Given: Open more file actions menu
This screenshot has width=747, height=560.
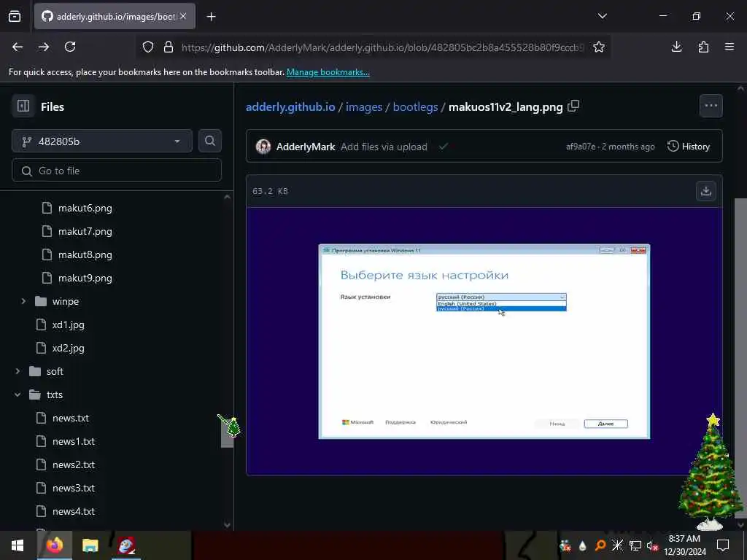Looking at the screenshot, I should [711, 106].
